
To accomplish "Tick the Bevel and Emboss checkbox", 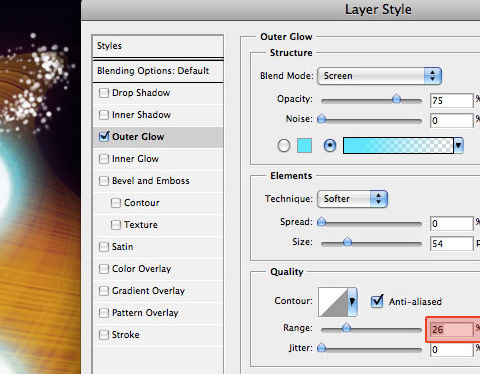I will pos(104,181).
